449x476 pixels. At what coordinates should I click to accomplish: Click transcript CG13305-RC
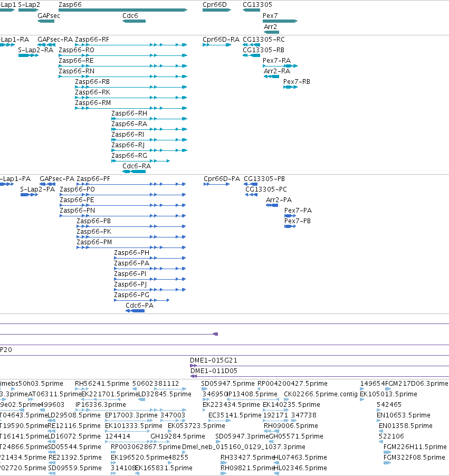pyautogui.click(x=264, y=40)
